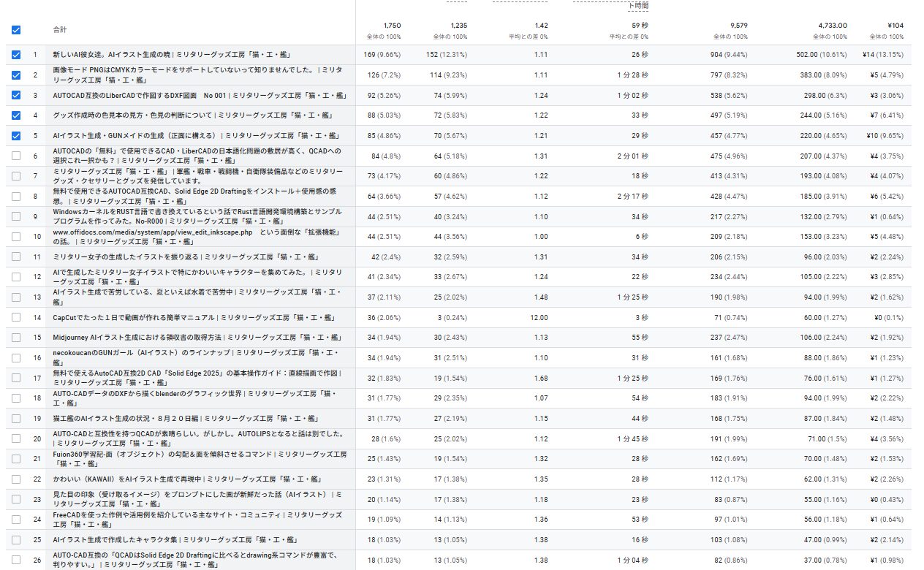Viewport: 924px width, 570px height.
Task: Click the time value 2 分 01 秒
Action: [x=635, y=156]
